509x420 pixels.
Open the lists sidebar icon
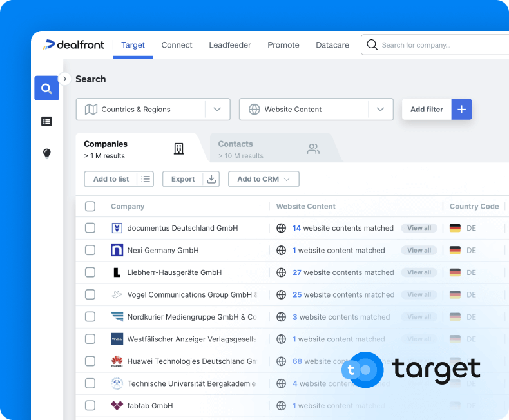[47, 121]
